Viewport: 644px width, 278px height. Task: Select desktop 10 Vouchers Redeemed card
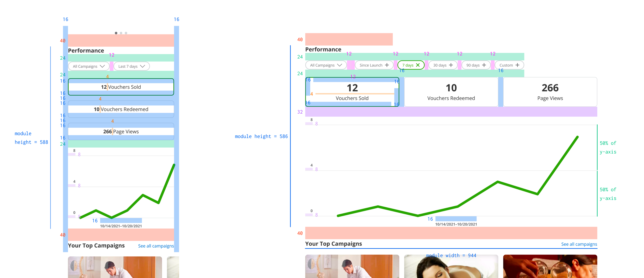[x=451, y=92]
